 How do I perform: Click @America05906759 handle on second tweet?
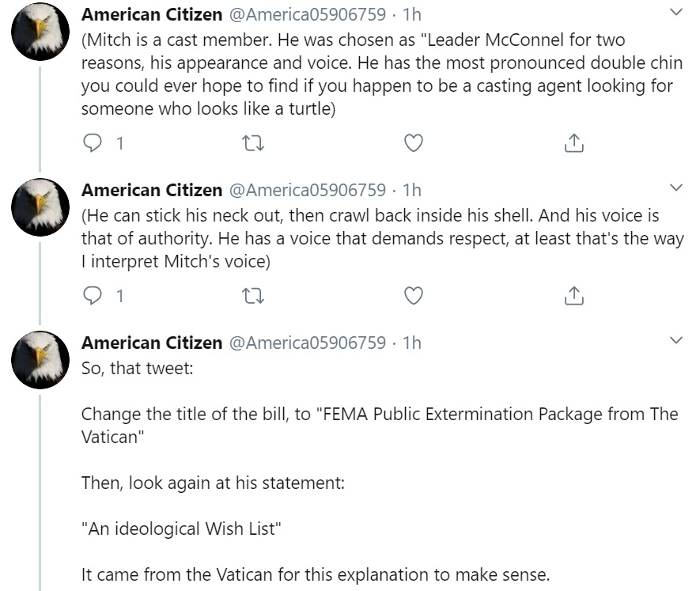click(307, 190)
